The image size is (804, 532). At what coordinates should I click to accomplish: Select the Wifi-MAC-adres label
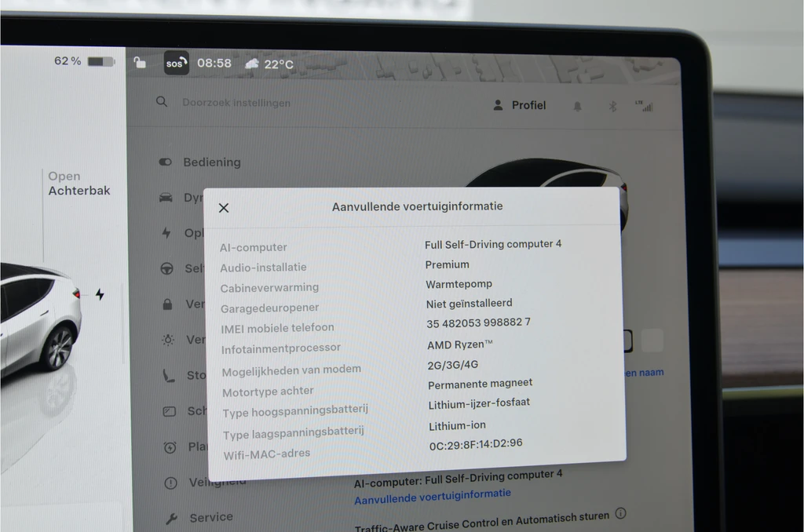(x=267, y=454)
